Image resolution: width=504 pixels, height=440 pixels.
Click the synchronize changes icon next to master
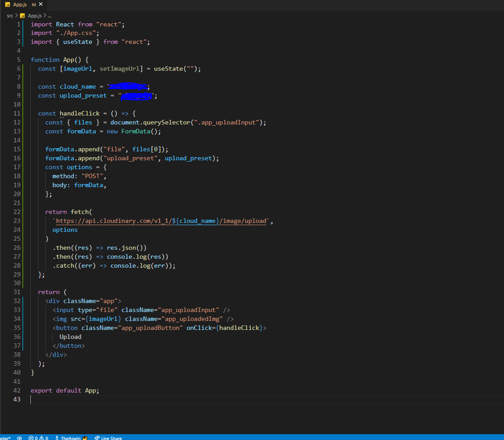click(x=19, y=438)
